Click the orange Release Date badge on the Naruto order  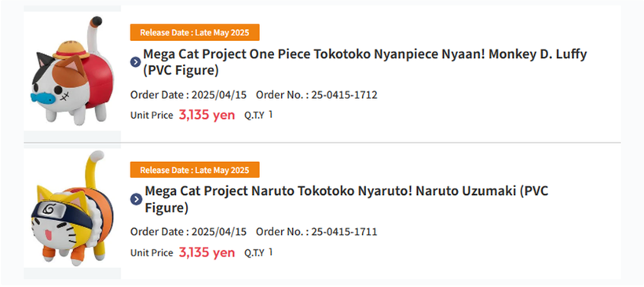coord(195,170)
